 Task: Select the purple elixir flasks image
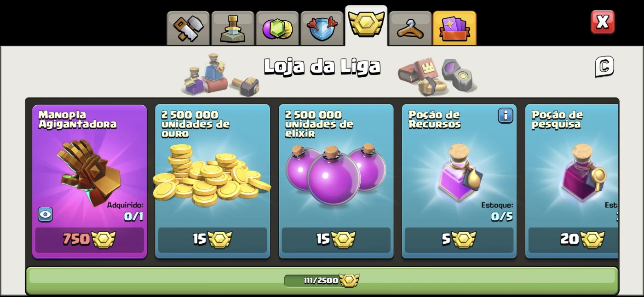[x=336, y=174]
